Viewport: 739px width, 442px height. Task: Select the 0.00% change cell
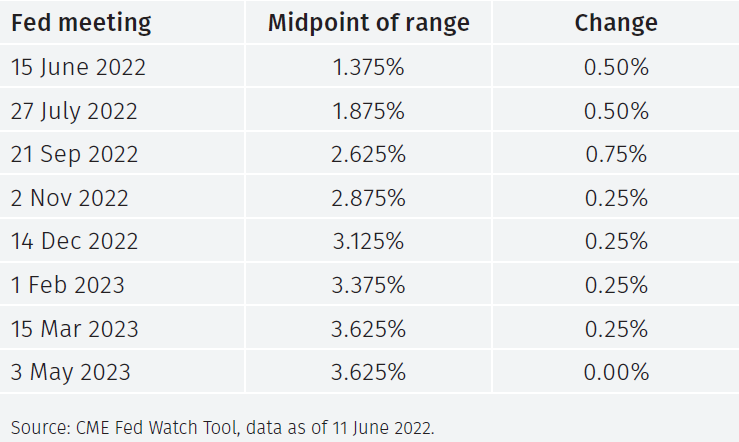[x=616, y=373]
